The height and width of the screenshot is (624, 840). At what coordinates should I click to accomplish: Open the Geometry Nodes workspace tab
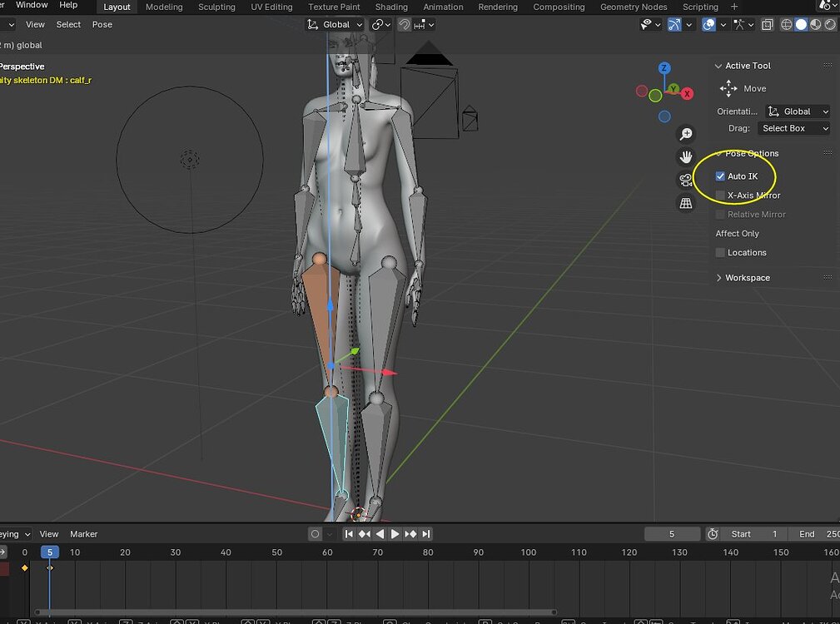[634, 7]
